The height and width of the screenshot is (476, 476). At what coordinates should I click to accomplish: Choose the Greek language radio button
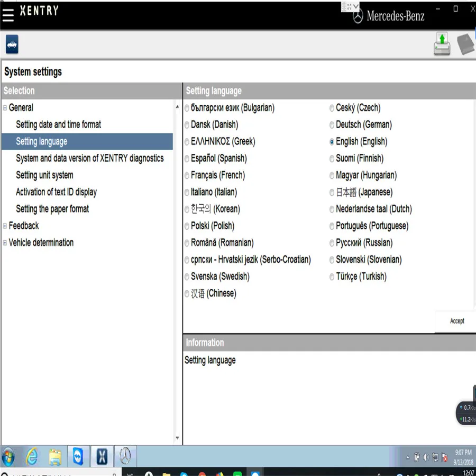[187, 142]
